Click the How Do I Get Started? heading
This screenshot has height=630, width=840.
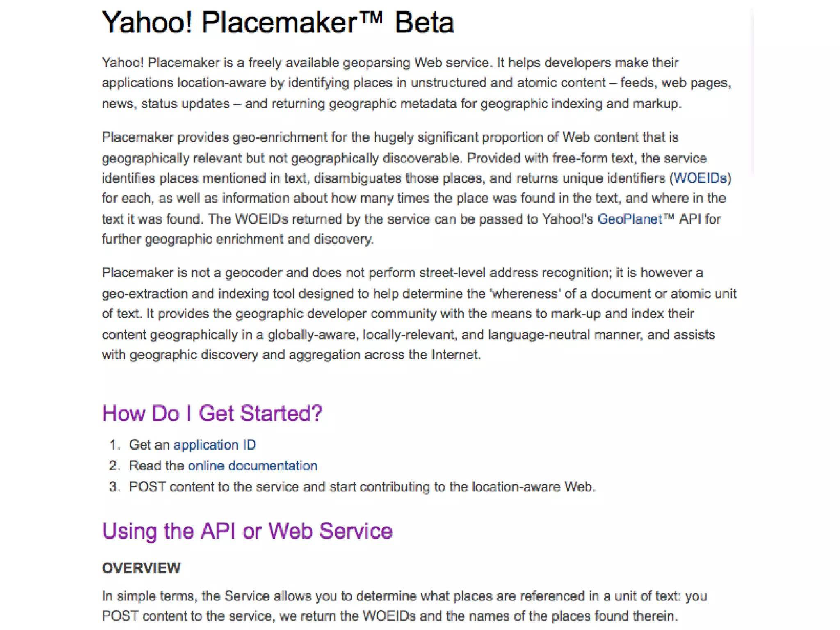212,413
